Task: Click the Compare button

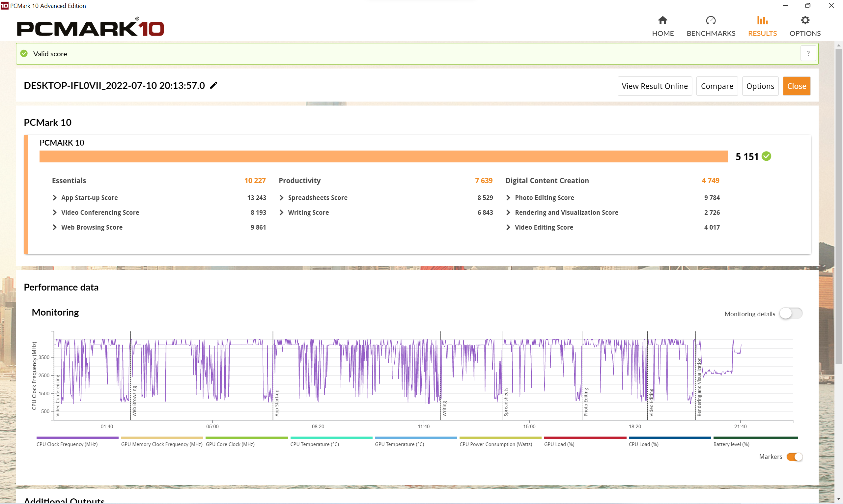Action: point(717,86)
